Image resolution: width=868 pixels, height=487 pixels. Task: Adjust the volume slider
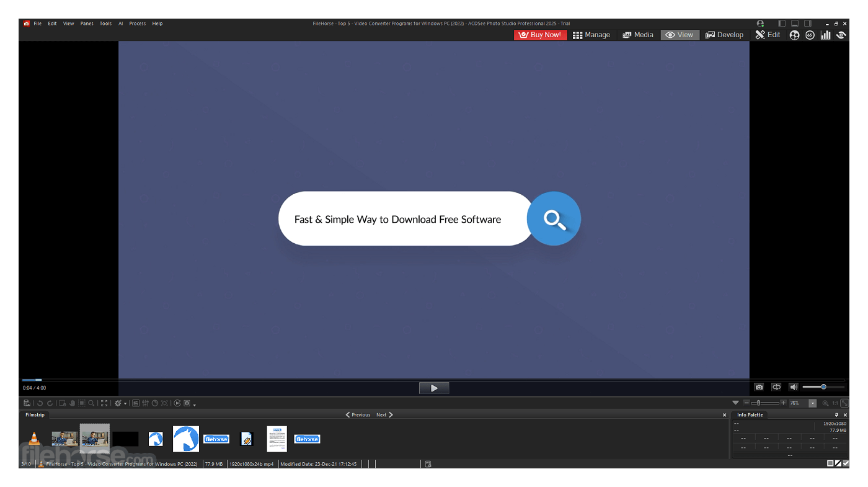pyautogui.click(x=823, y=387)
